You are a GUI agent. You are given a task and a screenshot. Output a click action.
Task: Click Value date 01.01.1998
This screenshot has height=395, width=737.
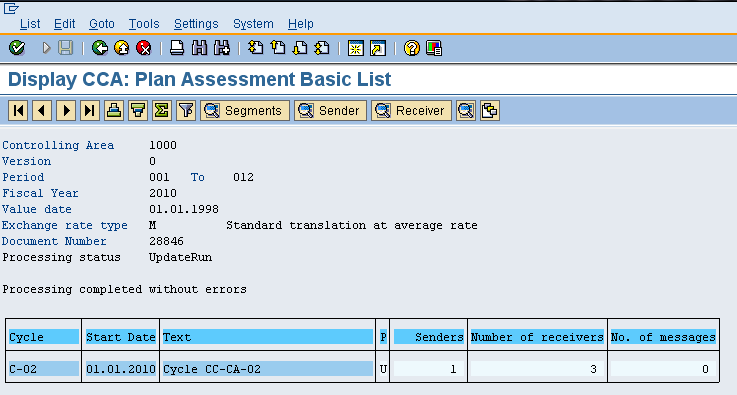click(x=184, y=209)
